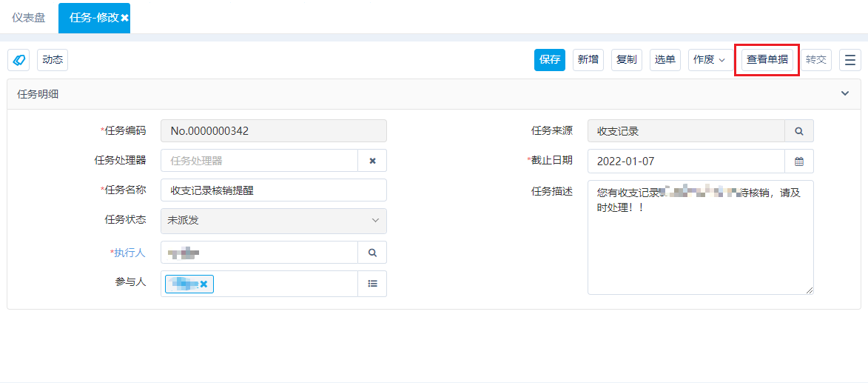Open the 任务状态 dropdown showing 未派发

(274, 221)
